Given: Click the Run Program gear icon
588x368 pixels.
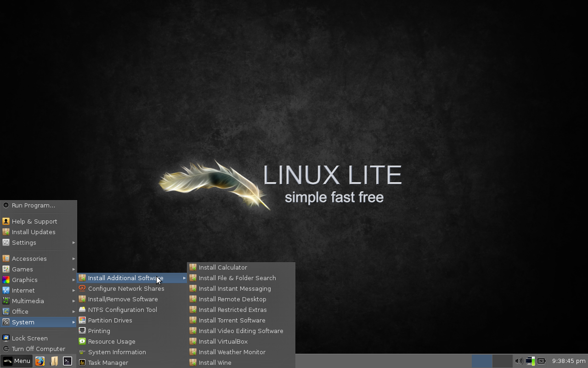Looking at the screenshot, I should coord(6,205).
